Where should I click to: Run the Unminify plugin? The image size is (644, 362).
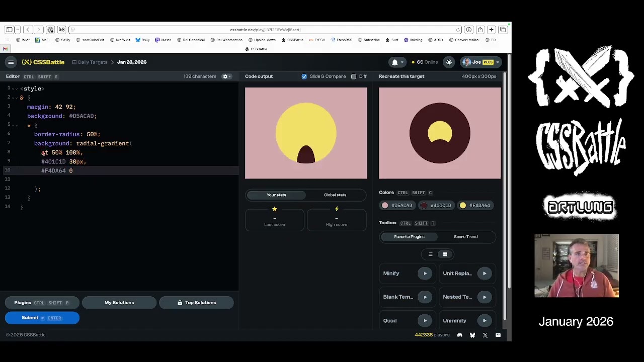pos(485,321)
